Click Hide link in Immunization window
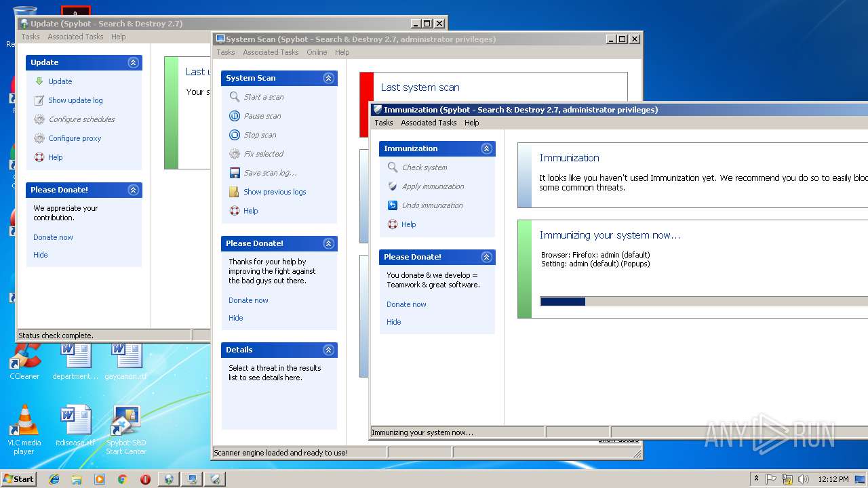 click(394, 322)
